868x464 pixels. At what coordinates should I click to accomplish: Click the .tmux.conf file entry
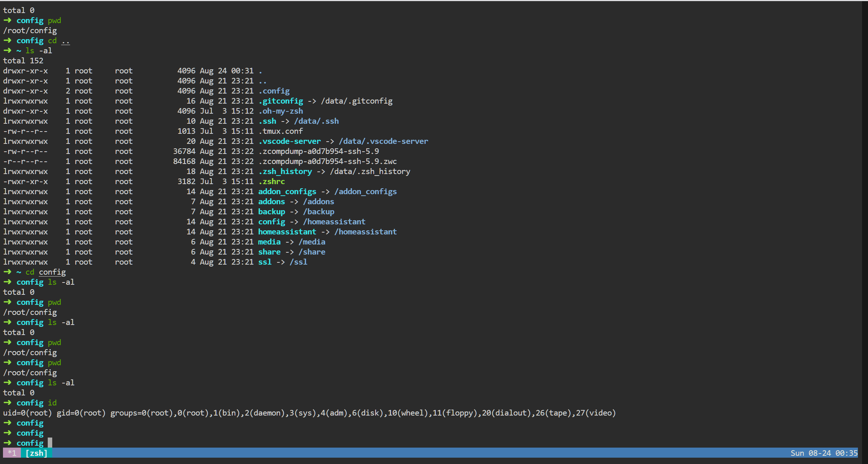(281, 131)
